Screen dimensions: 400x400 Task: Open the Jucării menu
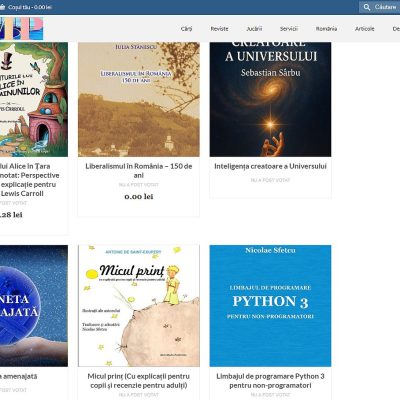pos(254,29)
